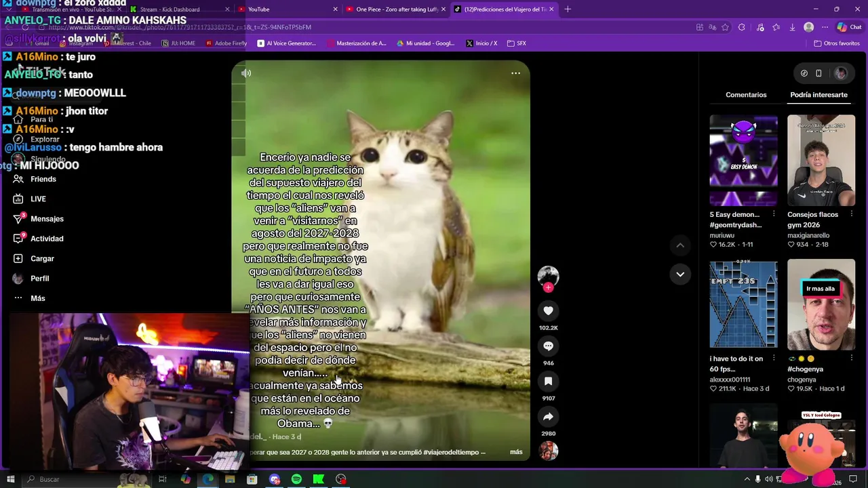Open Friends in TikTok sidebar

(x=34, y=179)
